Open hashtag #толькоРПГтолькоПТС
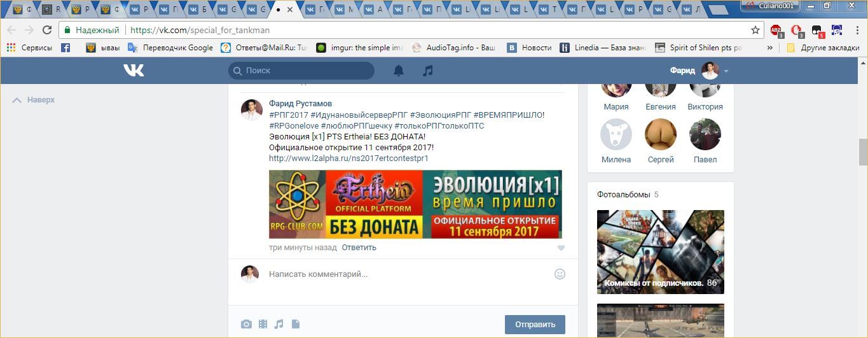 pyautogui.click(x=439, y=126)
